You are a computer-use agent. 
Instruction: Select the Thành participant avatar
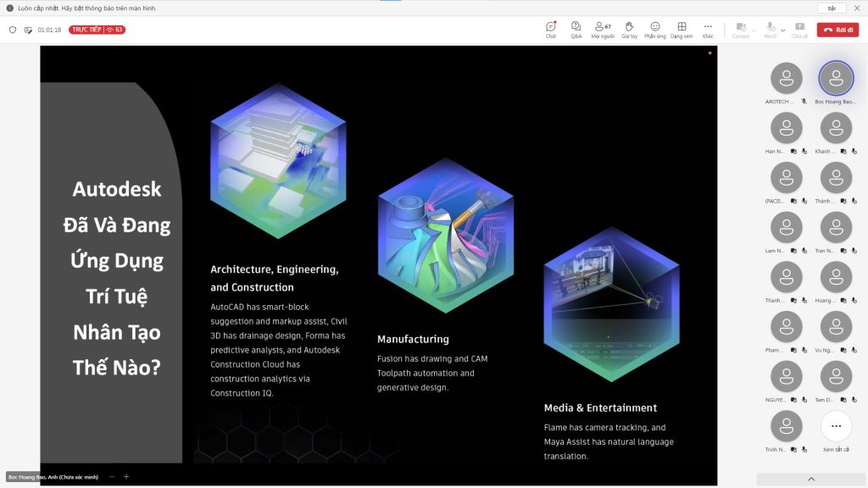[836, 178]
